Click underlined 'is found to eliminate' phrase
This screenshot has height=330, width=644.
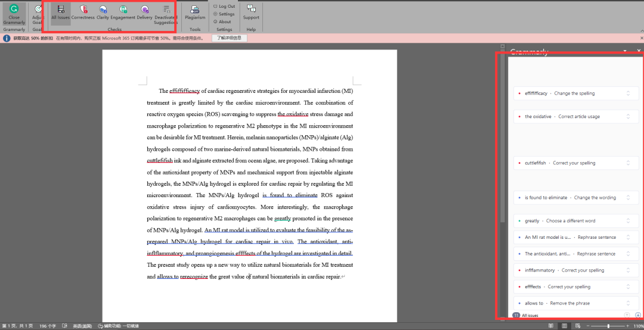click(x=290, y=195)
